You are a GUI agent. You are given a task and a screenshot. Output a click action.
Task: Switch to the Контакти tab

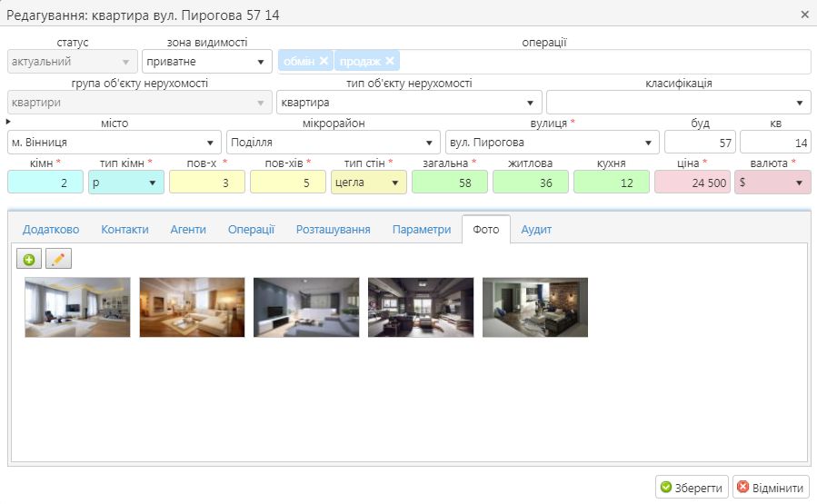pos(125,229)
